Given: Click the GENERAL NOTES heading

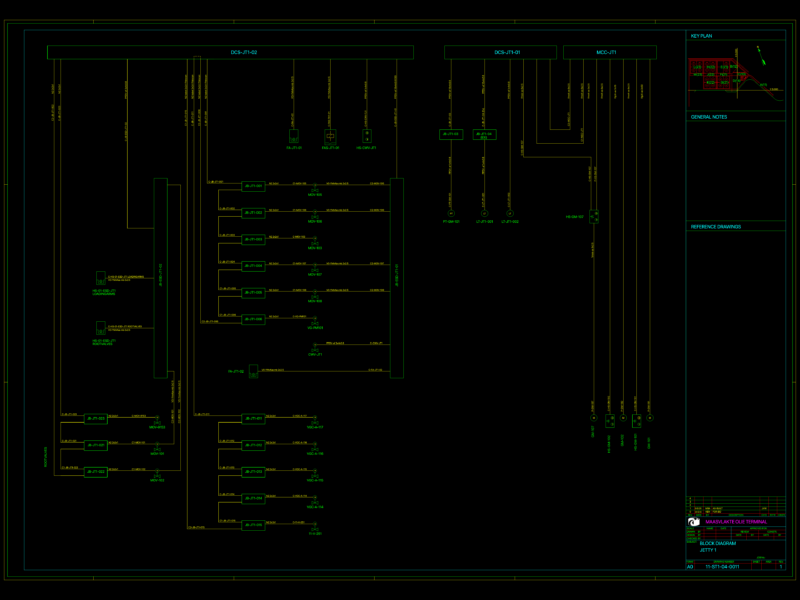Looking at the screenshot, I should [x=709, y=117].
